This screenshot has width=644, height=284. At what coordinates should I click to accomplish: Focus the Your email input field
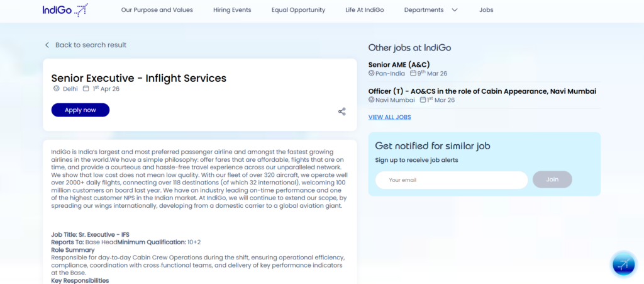point(451,180)
